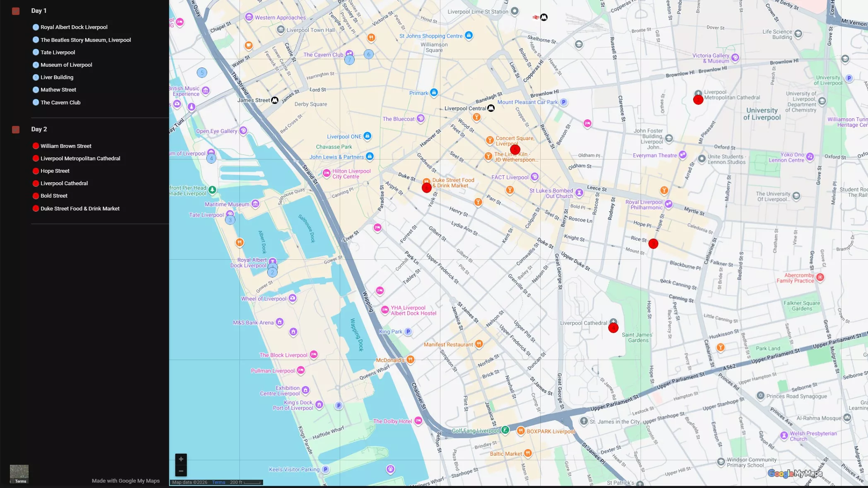The image size is (868, 488).
Task: Click the Liverpool ONE shopping icon
Action: coord(367,136)
